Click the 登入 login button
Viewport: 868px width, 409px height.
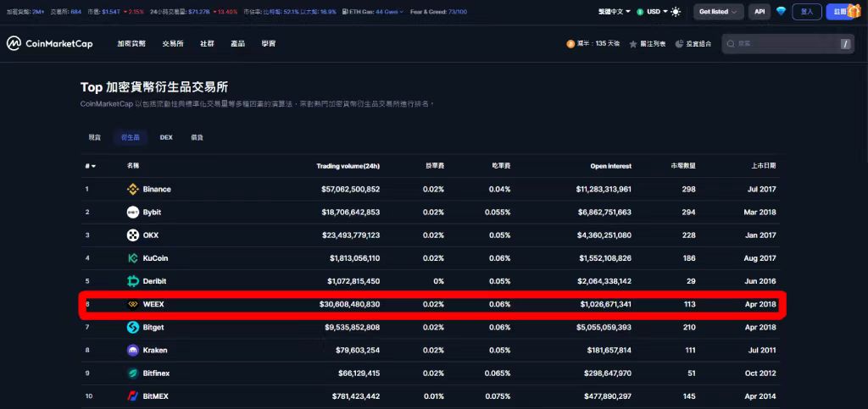[807, 12]
